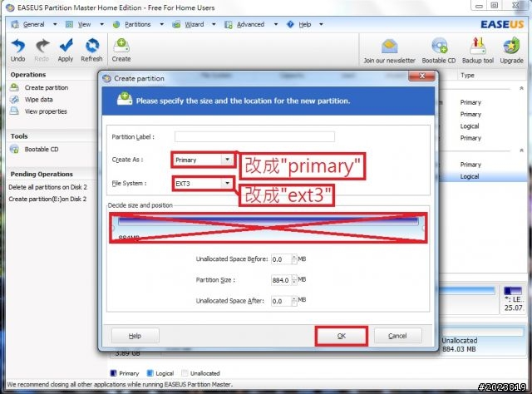Expand the Partitions menu dropdown arrow

pos(161,24)
